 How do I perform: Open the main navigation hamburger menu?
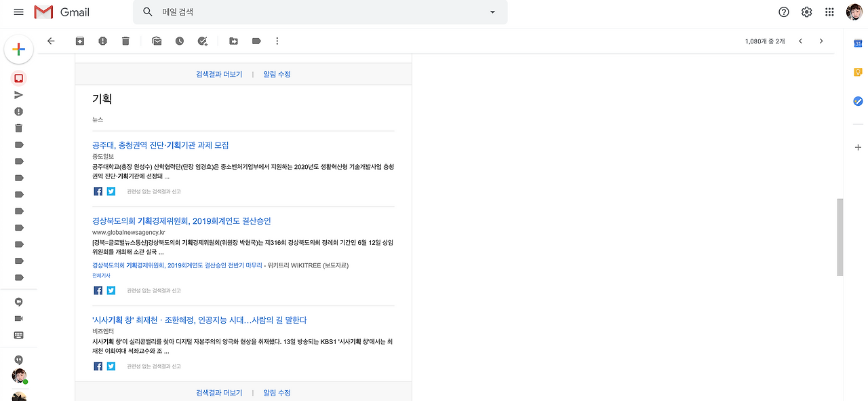click(18, 12)
